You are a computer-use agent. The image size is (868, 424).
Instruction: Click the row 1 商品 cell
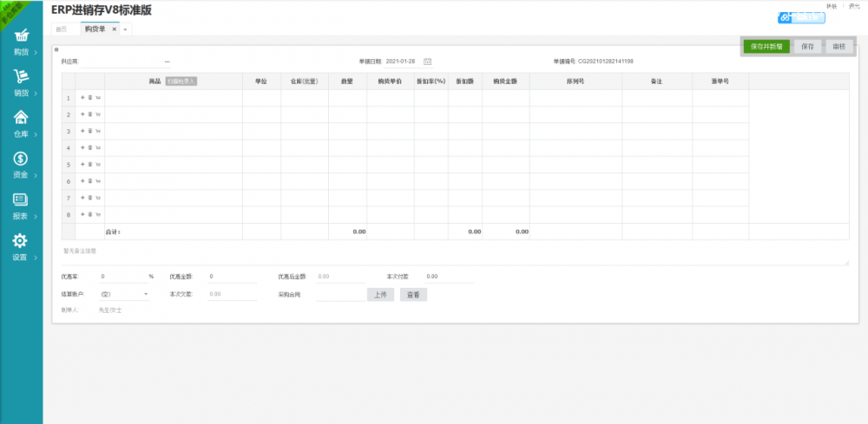[x=174, y=98]
